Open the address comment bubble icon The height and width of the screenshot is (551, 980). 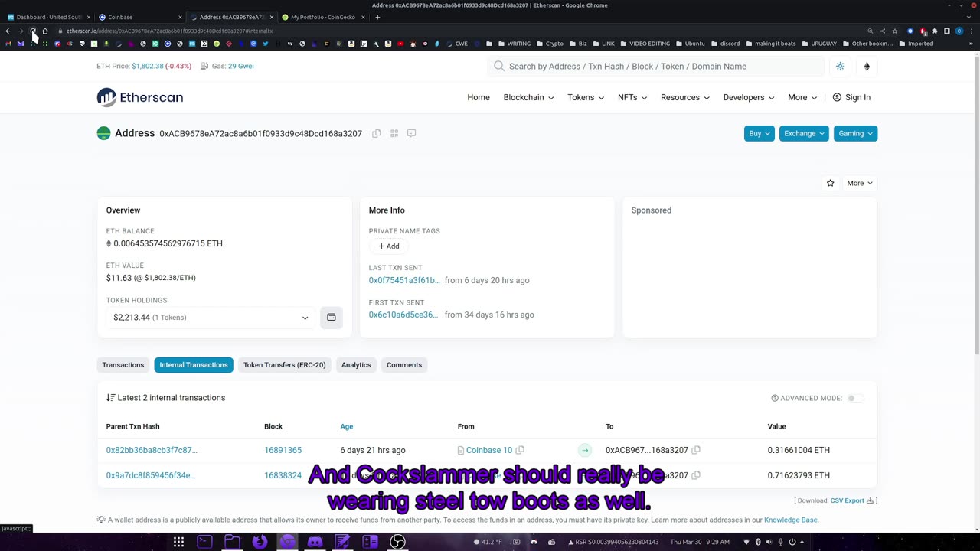(411, 133)
